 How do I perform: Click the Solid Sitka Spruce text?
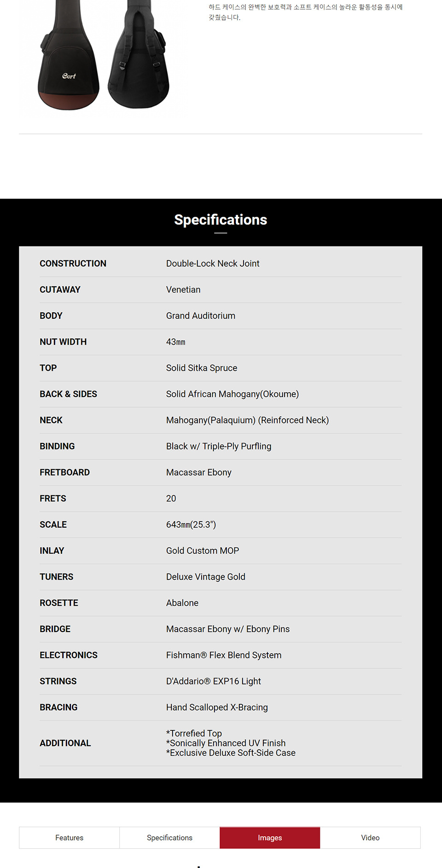[202, 368]
